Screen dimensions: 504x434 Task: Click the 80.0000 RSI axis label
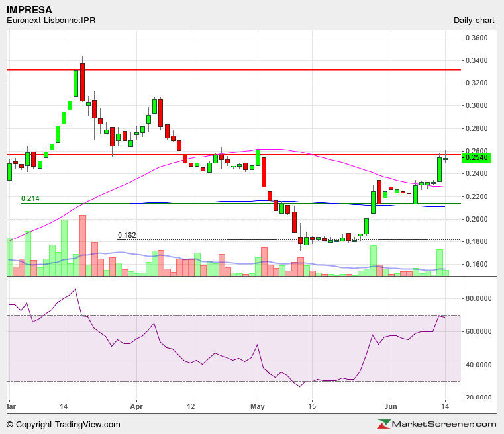click(x=479, y=298)
